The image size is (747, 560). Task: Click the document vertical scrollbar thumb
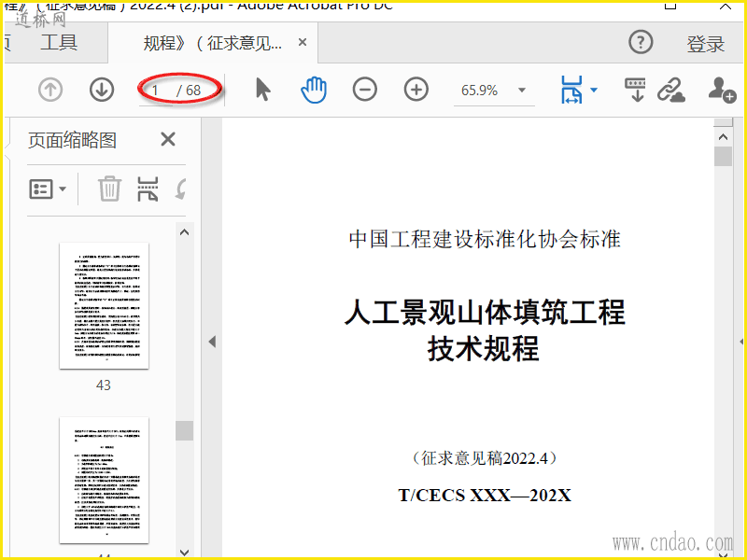(723, 156)
